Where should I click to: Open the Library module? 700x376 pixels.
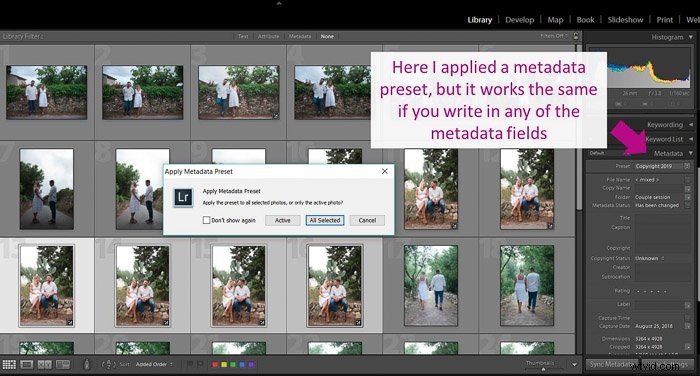[x=479, y=20]
